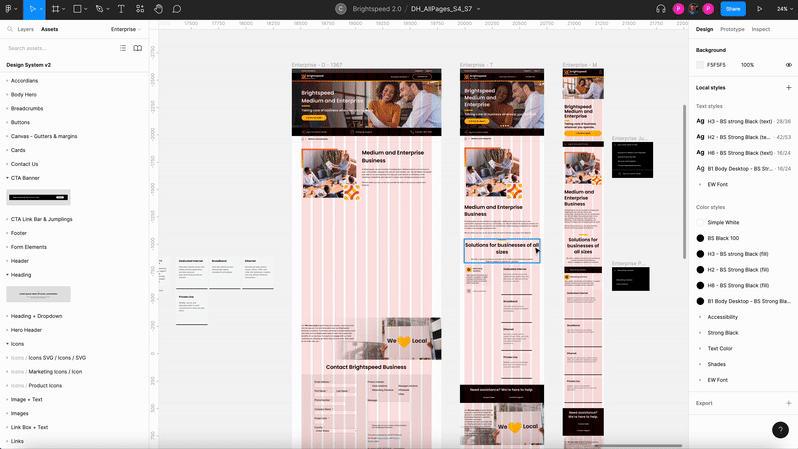Screen dimensions: 798x449
Task: Open the file name dropdown chevron
Action: click(478, 9)
